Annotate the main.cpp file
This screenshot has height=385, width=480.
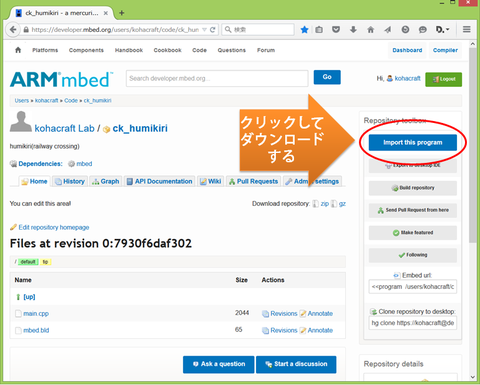tap(320, 314)
